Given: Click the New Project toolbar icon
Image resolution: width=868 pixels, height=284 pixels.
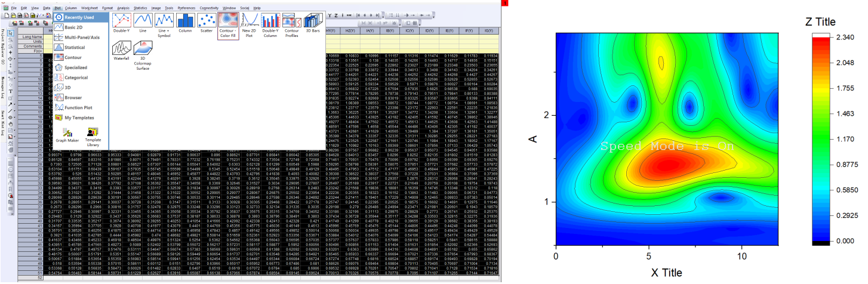Looking at the screenshot, I should [x=6, y=15].
